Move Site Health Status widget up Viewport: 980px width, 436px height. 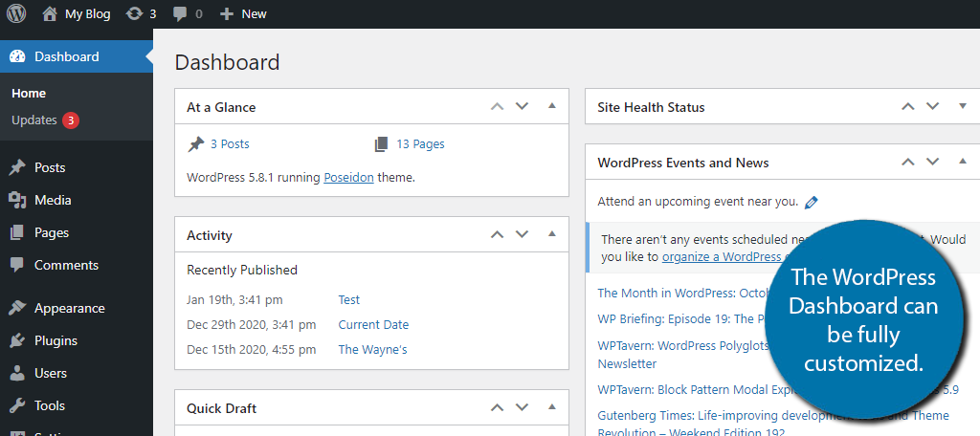(x=907, y=106)
